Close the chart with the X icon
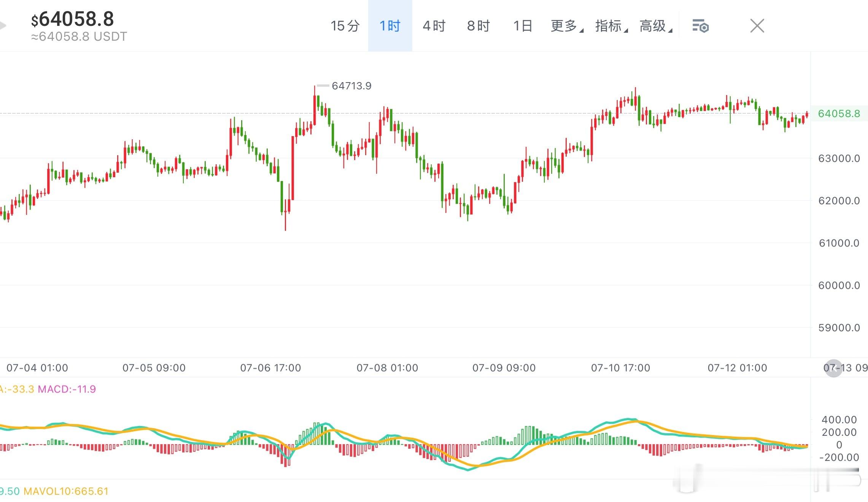Image resolution: width=868 pixels, height=502 pixels. 757,26
